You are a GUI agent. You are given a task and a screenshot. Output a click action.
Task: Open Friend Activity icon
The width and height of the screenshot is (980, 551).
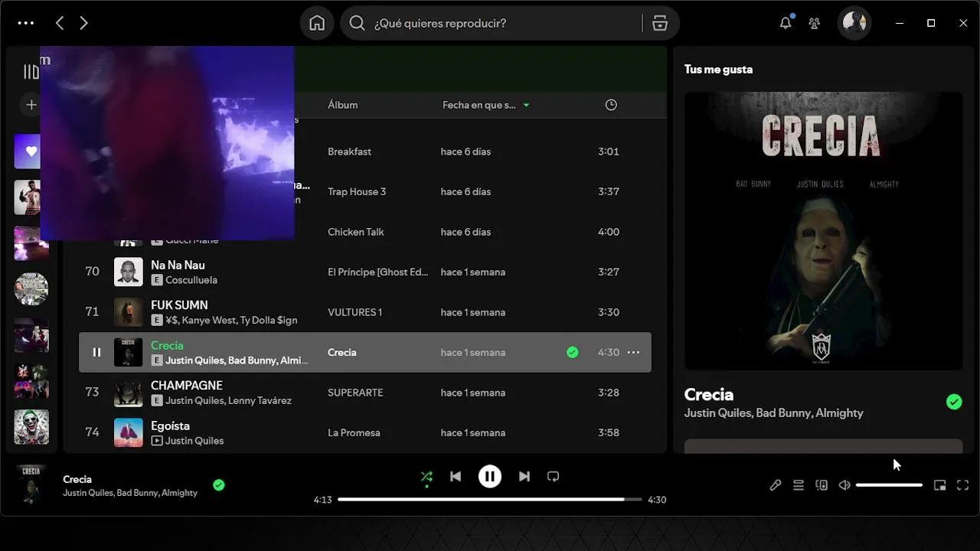[x=815, y=23]
